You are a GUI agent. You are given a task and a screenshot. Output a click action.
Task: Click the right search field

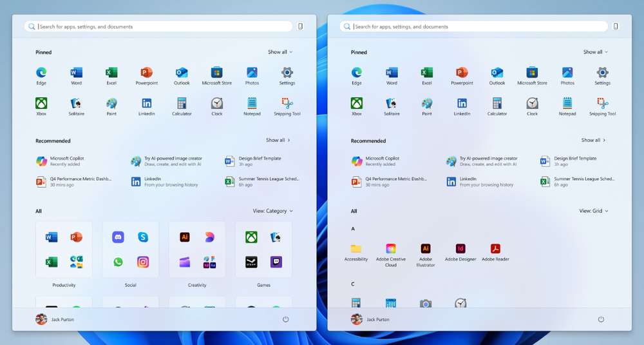(474, 26)
